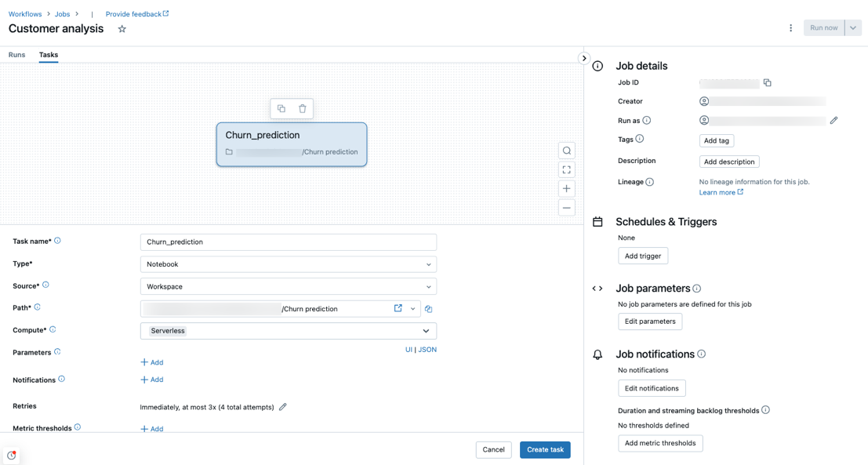The width and height of the screenshot is (868, 465).
Task: Copy the Job ID
Action: click(x=767, y=82)
